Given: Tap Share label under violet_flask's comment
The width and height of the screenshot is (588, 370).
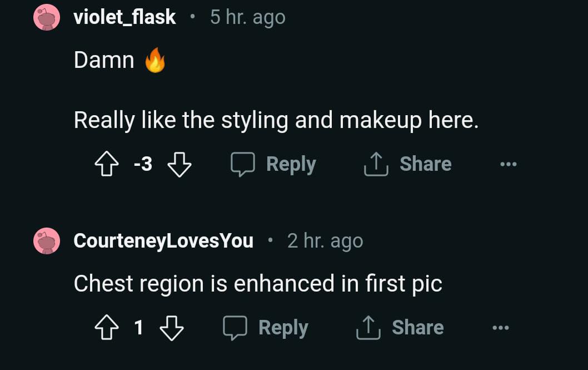Looking at the screenshot, I should [x=425, y=164].
